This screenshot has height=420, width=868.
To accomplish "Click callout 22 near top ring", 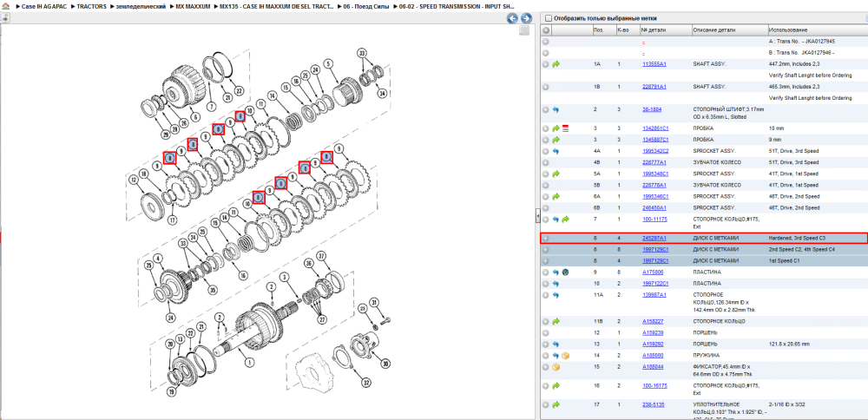I will coord(240,91).
